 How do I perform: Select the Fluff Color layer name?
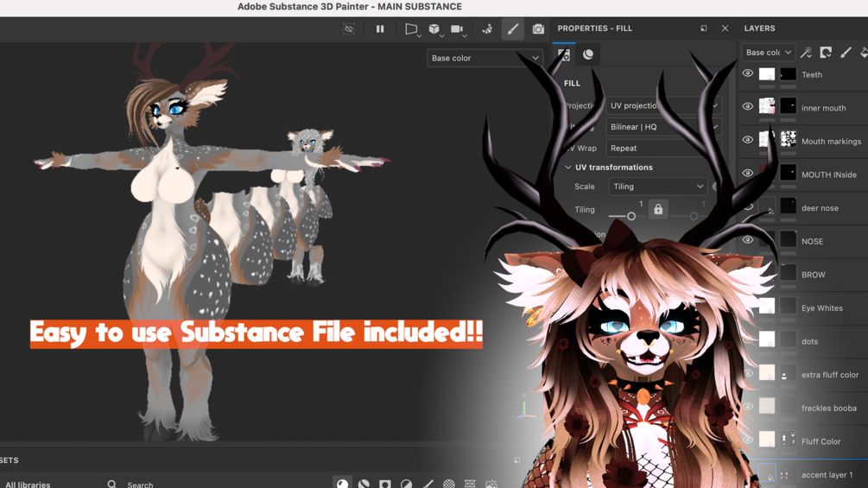click(821, 441)
